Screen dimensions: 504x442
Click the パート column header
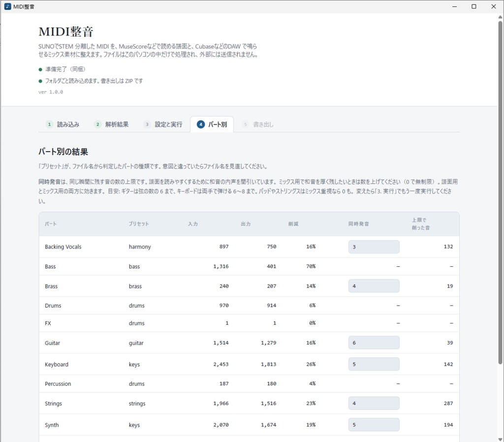coord(51,224)
